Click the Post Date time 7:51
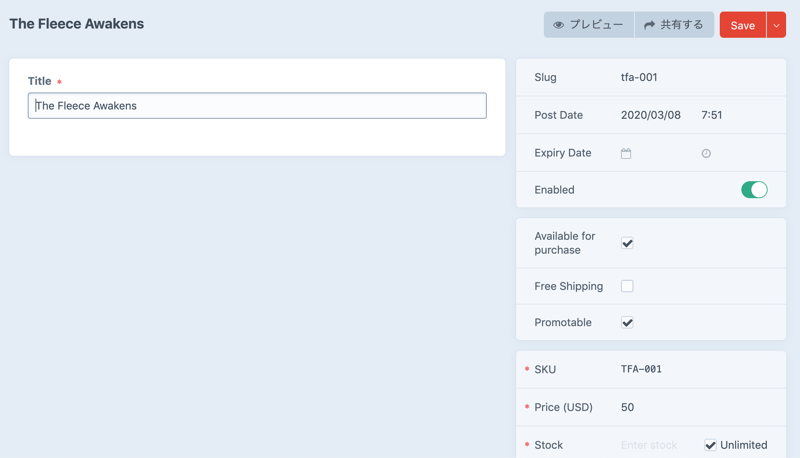Viewport: 800px width, 458px height. pos(712,115)
